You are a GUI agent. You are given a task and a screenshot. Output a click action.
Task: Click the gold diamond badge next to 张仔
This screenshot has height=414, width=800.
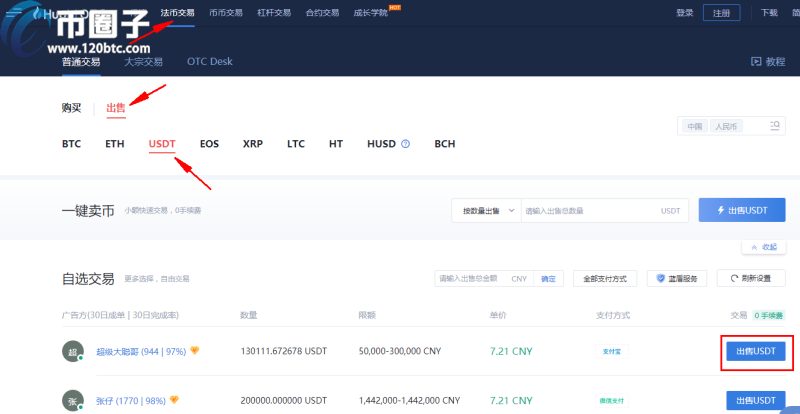pos(174,400)
